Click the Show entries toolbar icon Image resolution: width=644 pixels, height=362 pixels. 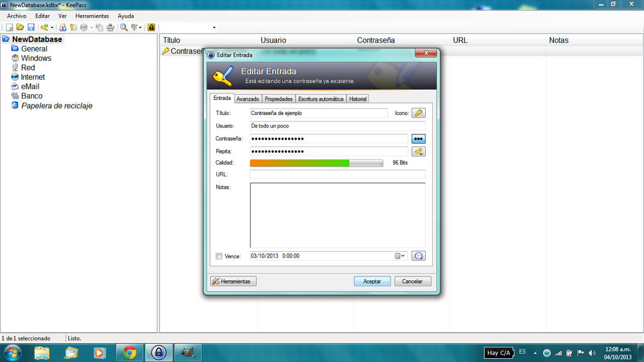click(x=135, y=28)
